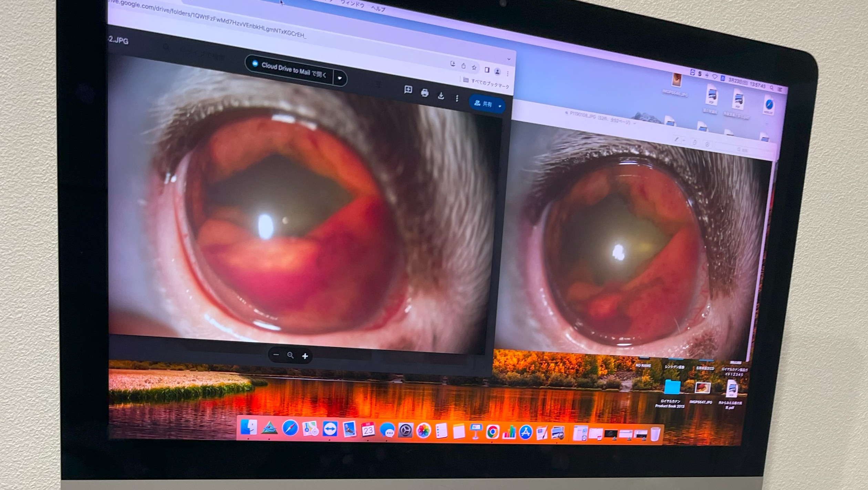Click the install/save icon in Chrome's address bar
868x490 pixels.
[x=453, y=64]
